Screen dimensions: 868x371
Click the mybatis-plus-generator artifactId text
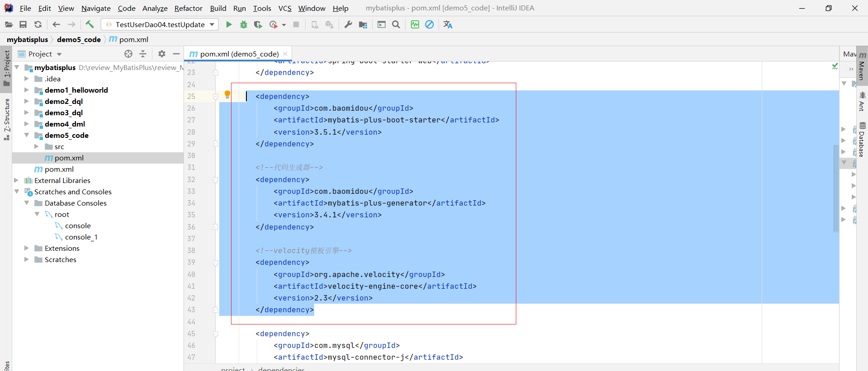[377, 203]
